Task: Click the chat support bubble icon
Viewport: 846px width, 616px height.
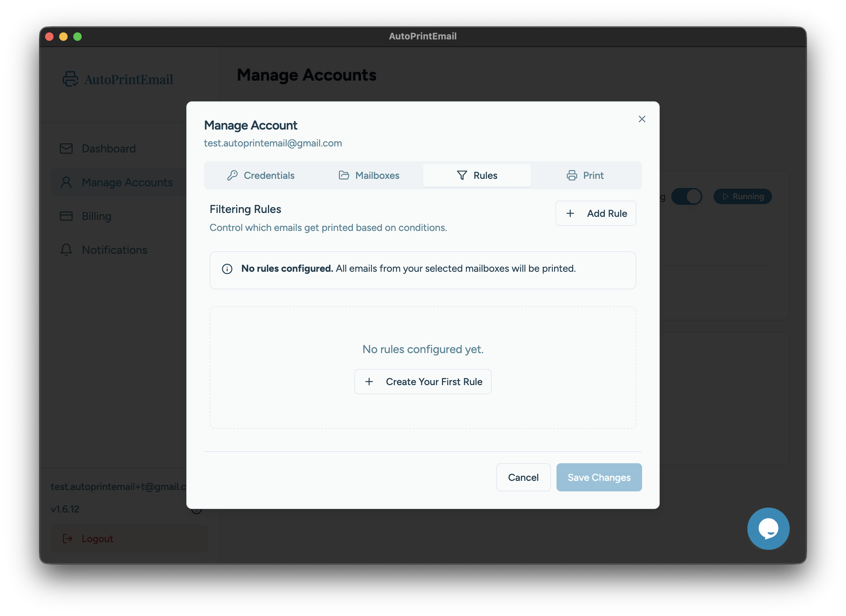Action: (768, 528)
